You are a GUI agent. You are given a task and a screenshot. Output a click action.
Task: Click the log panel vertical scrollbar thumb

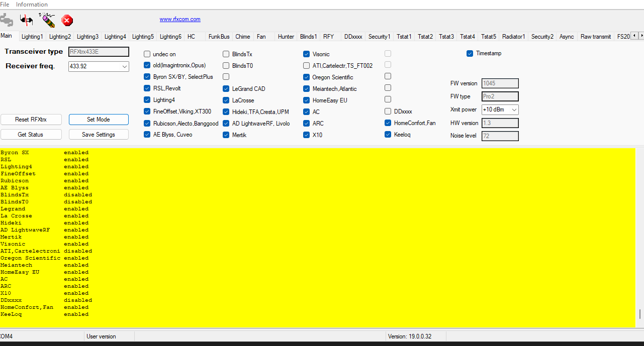tap(640, 314)
